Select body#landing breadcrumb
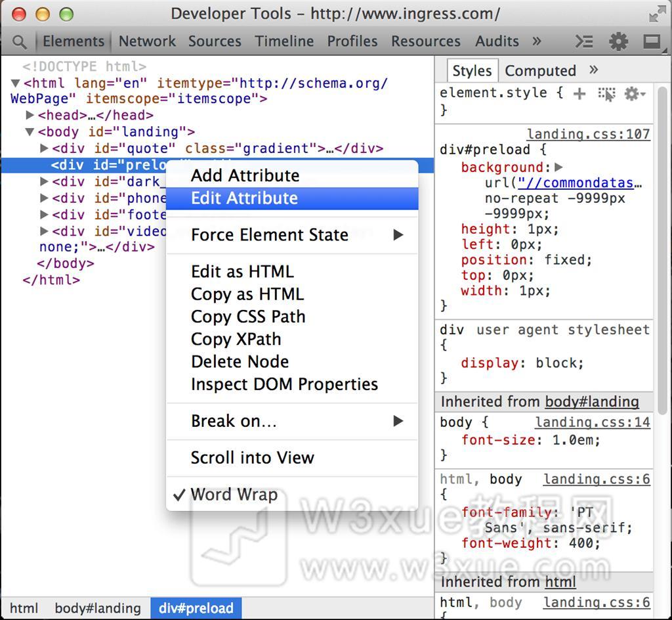This screenshot has height=620, width=672. coord(98,608)
